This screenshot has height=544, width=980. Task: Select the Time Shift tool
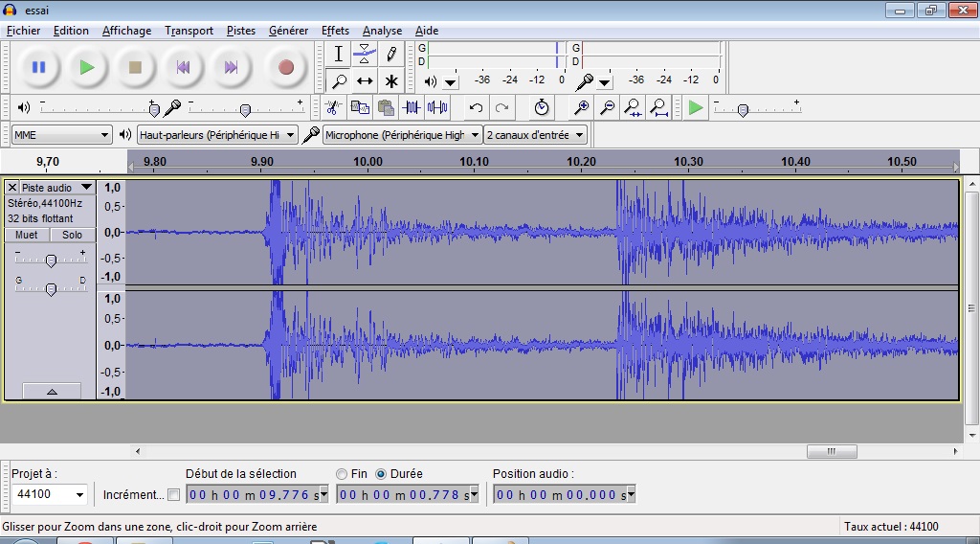point(365,80)
